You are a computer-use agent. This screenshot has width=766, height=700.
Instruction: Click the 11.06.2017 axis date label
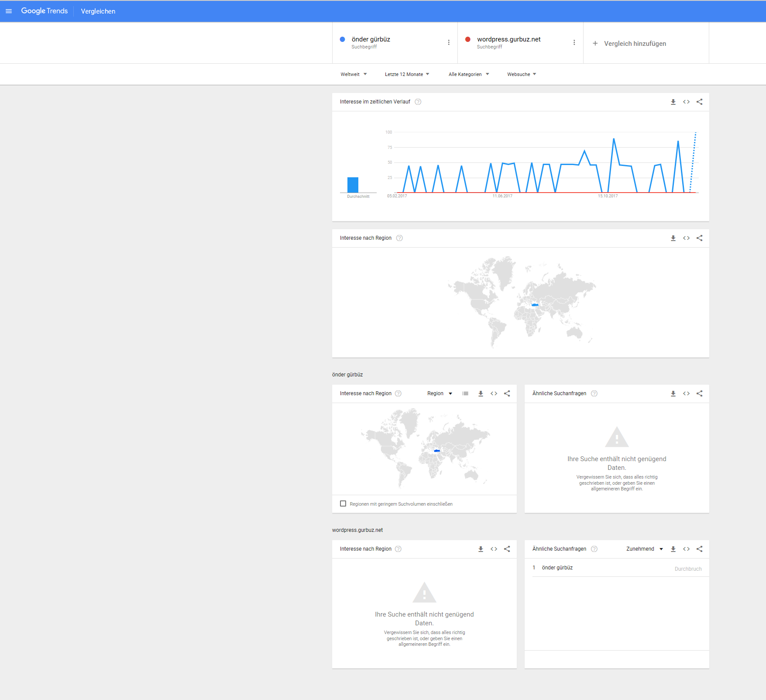click(x=502, y=196)
